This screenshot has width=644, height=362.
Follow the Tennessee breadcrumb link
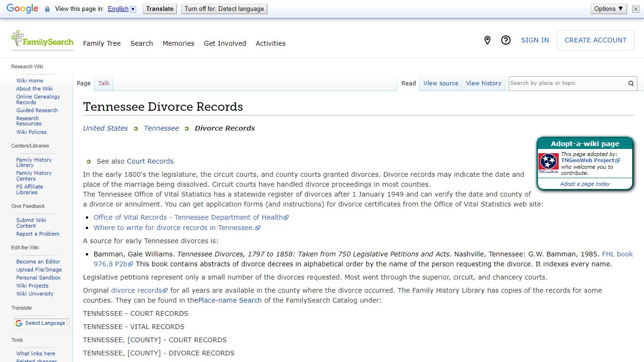coord(161,128)
